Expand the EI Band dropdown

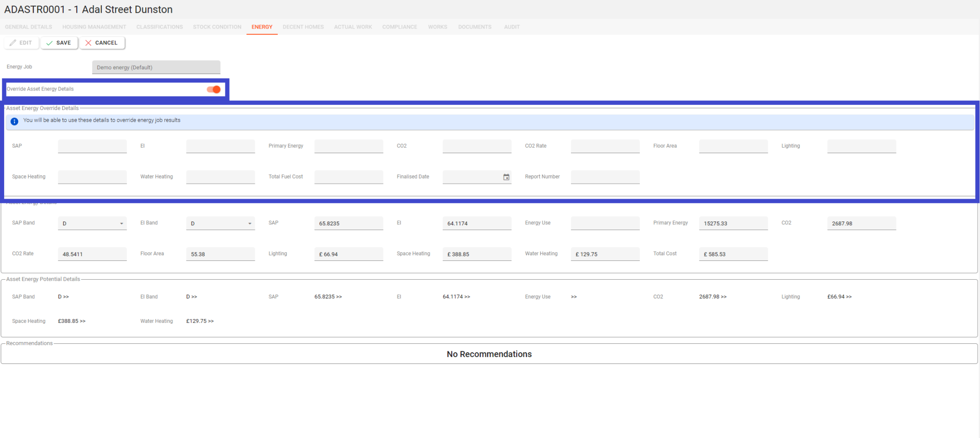tap(220, 223)
